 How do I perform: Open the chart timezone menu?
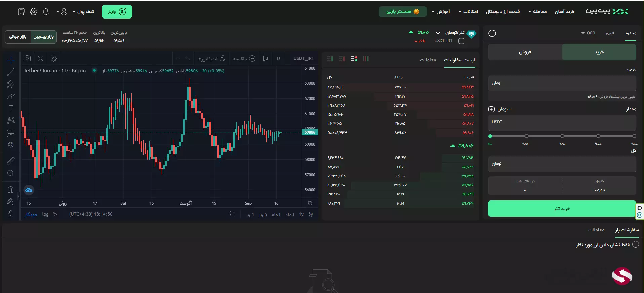[91, 214]
